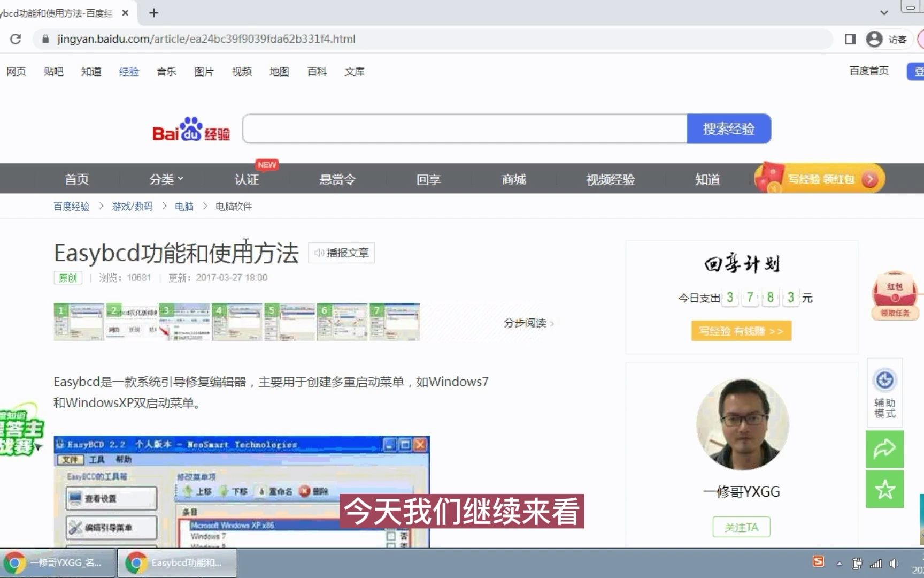Open step 7 thumbnail
924x578 pixels.
[x=395, y=322]
